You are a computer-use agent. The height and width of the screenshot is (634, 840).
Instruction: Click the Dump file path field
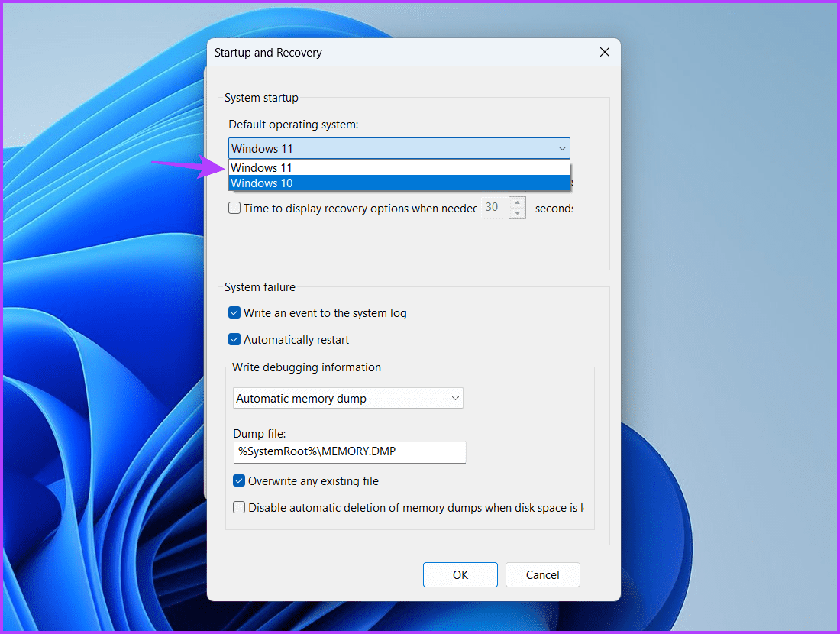tap(349, 451)
